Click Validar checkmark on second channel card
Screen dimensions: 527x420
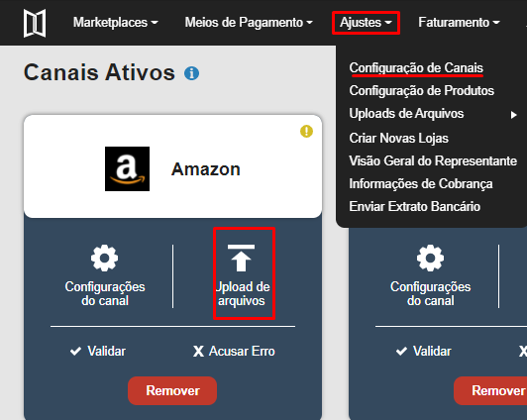(401, 351)
